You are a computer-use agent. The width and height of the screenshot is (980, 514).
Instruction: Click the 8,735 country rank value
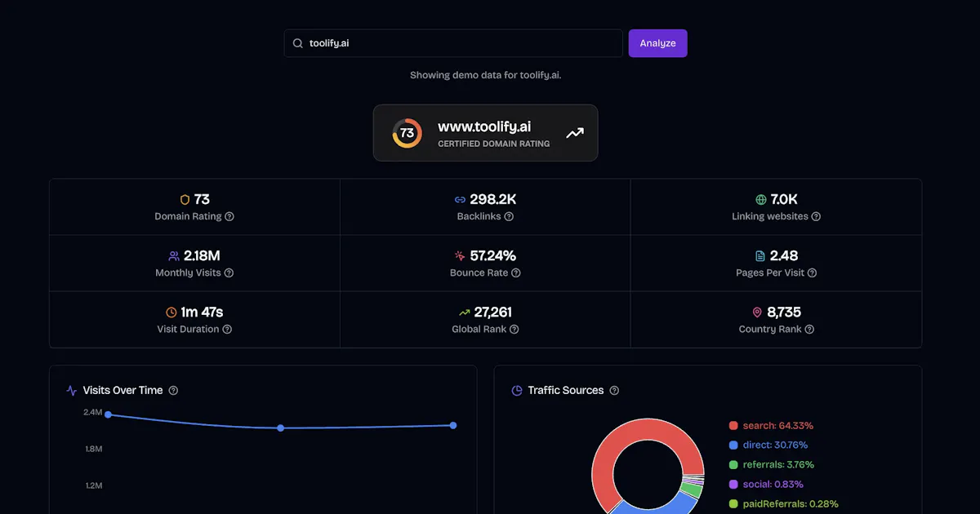point(784,312)
